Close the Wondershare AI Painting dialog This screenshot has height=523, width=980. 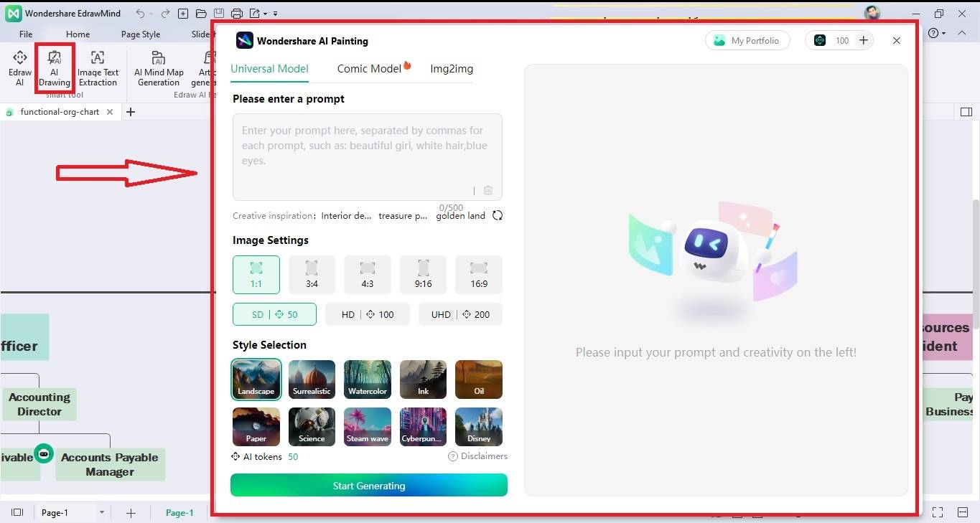point(897,41)
